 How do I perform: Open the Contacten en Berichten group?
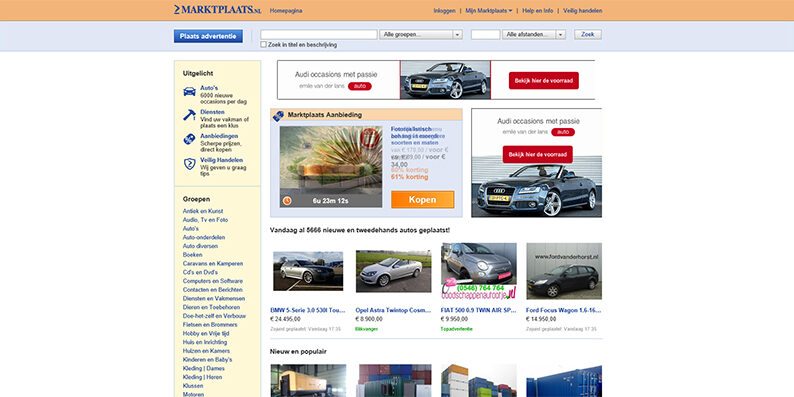tap(213, 290)
